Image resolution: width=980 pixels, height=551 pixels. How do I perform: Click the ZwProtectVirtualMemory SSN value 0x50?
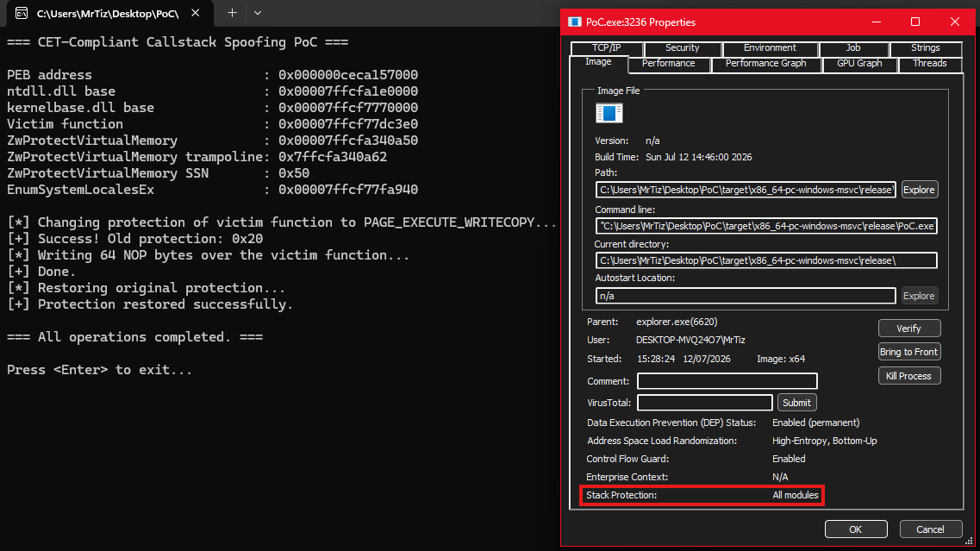pos(294,173)
